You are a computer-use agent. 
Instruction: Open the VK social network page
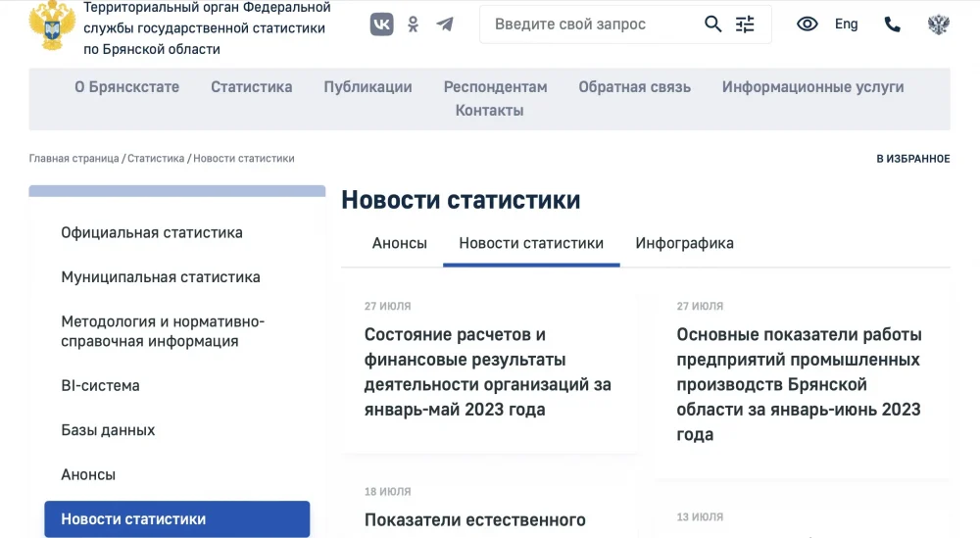click(381, 24)
